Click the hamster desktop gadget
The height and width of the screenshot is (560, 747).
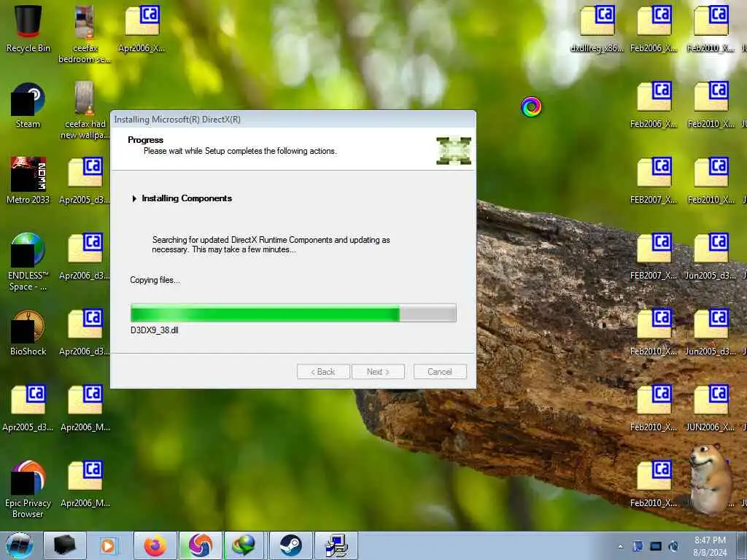(710, 478)
